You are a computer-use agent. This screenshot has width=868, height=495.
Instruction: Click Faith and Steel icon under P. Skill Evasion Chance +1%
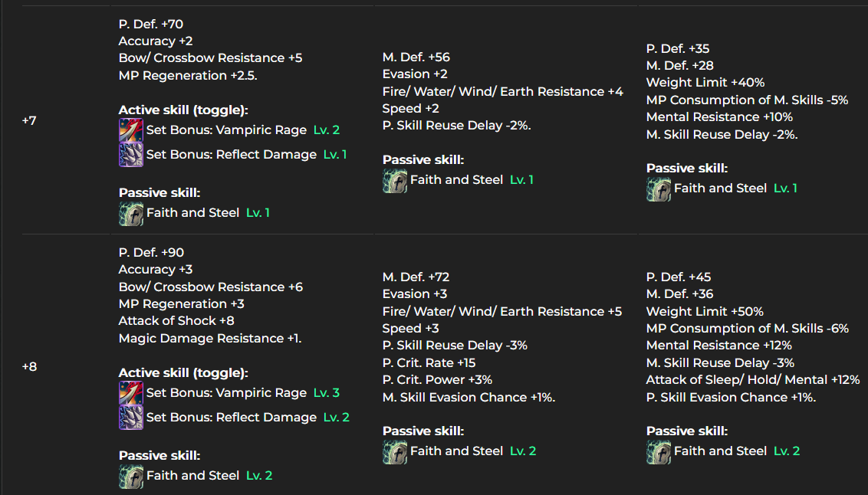click(659, 451)
